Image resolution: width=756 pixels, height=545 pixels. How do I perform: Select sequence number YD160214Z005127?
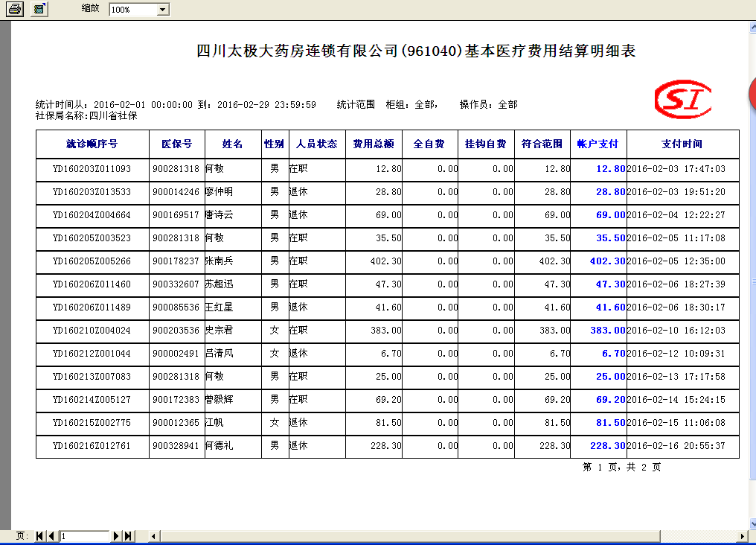click(x=92, y=400)
